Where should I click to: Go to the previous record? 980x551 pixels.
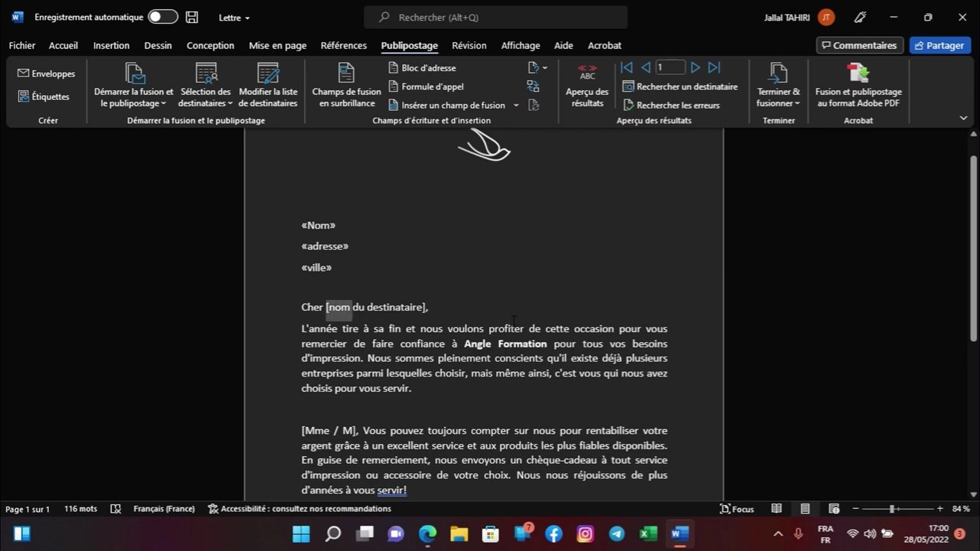tap(645, 67)
